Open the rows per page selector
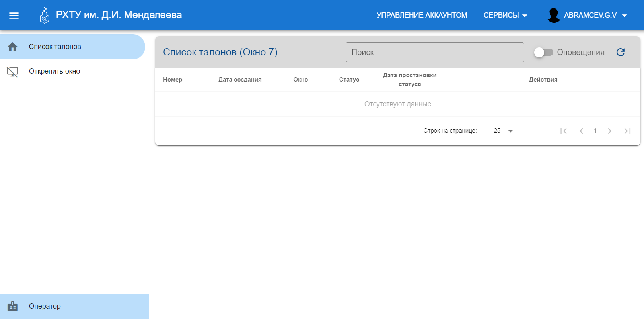Viewport: 644px width, 319px height. coord(504,131)
